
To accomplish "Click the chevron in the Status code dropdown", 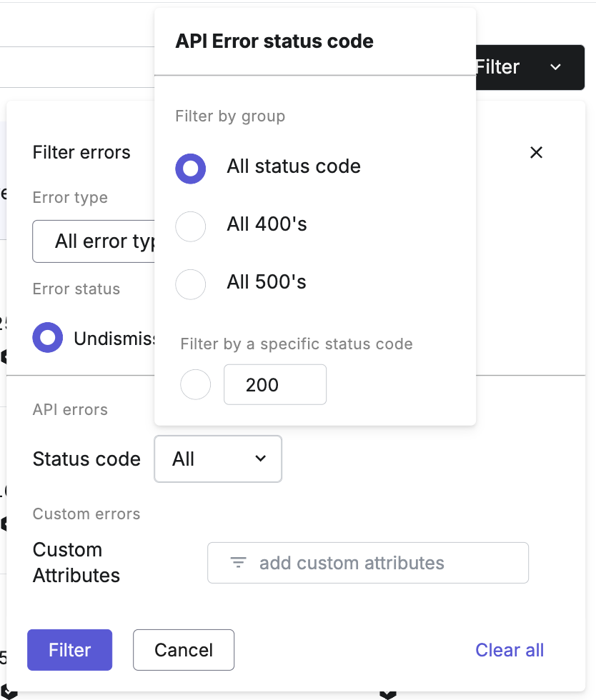I will (260, 459).
